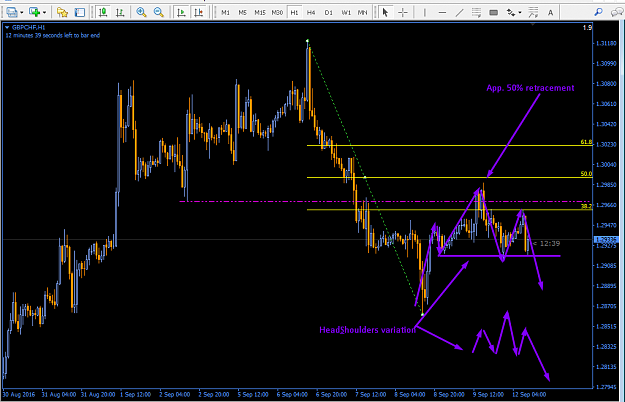
Task: Open the panel window icon beside Navigator
Action: click(80, 12)
